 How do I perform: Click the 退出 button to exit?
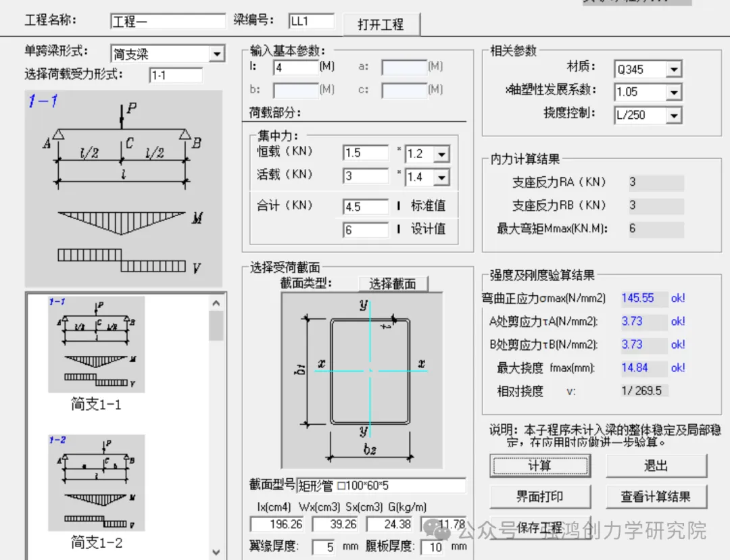(x=656, y=465)
